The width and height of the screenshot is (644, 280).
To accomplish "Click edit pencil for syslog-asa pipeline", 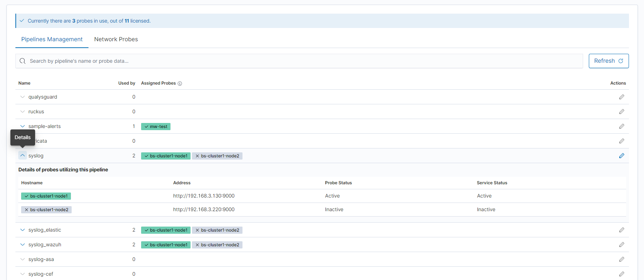I will (x=621, y=259).
